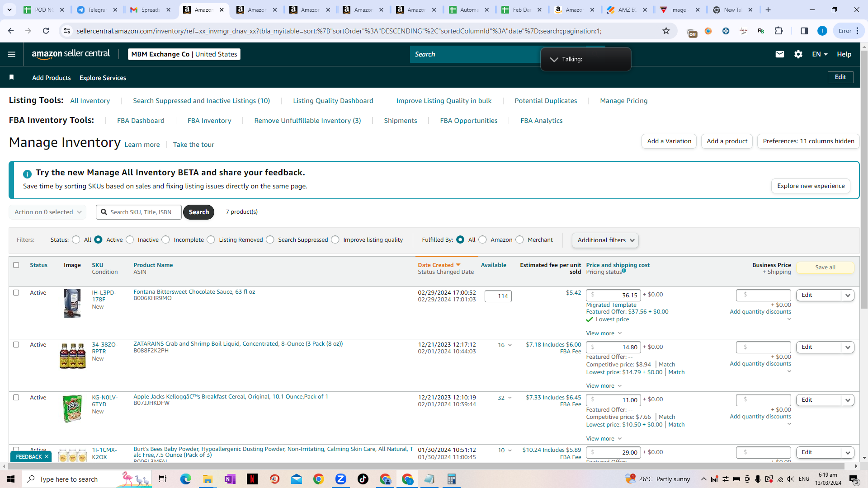Click the vertical page scrollbar
The image size is (868, 488).
point(864,181)
